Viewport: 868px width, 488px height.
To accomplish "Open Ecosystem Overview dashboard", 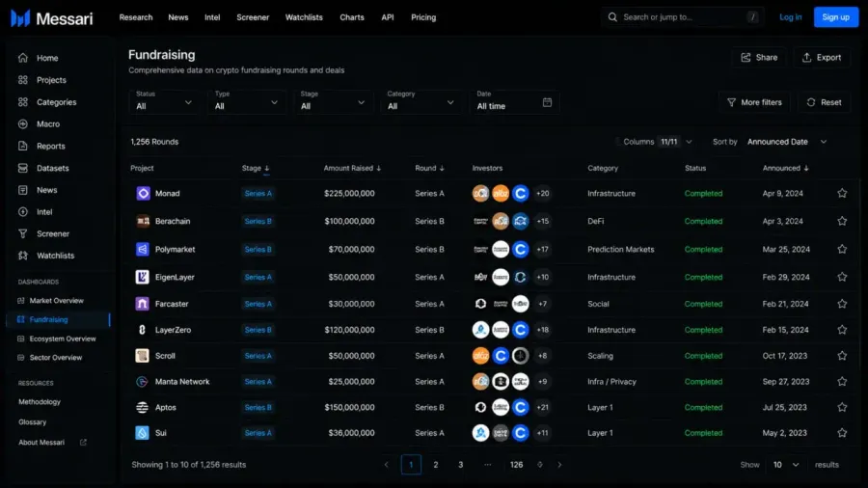I will coord(57,339).
